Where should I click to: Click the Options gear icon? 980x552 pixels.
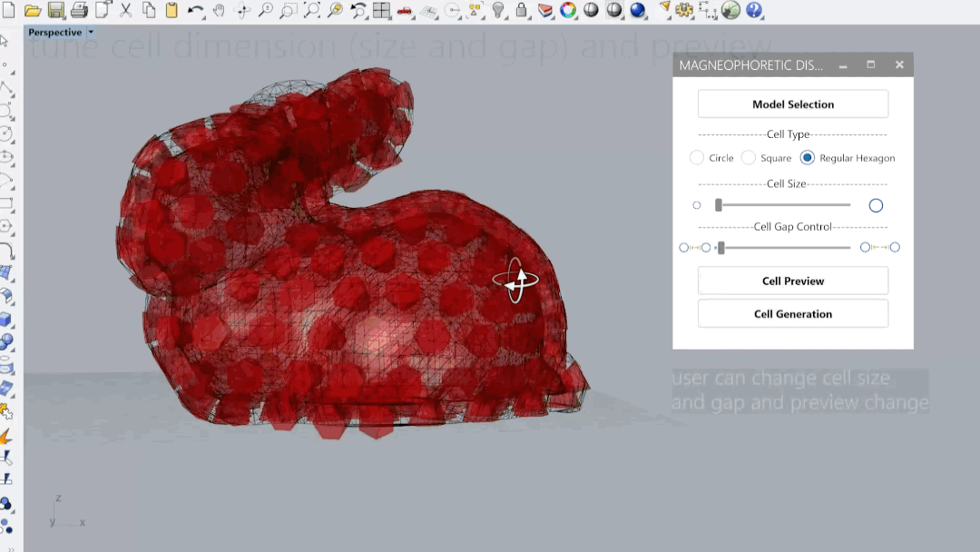(x=685, y=11)
